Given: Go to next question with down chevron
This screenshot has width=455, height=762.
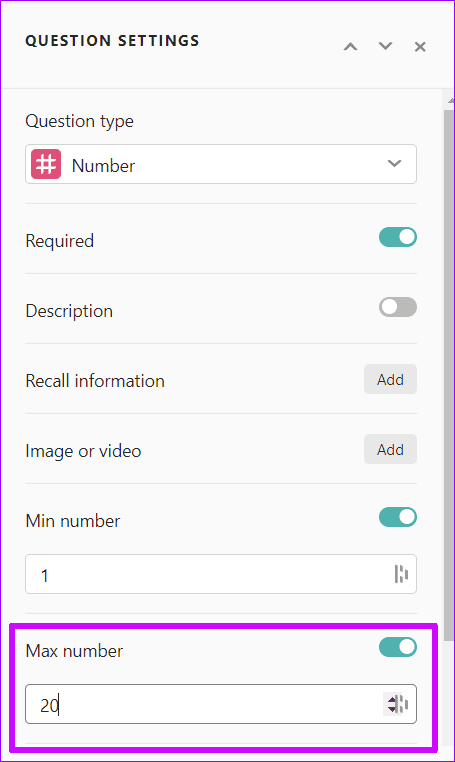Looking at the screenshot, I should 385,46.
